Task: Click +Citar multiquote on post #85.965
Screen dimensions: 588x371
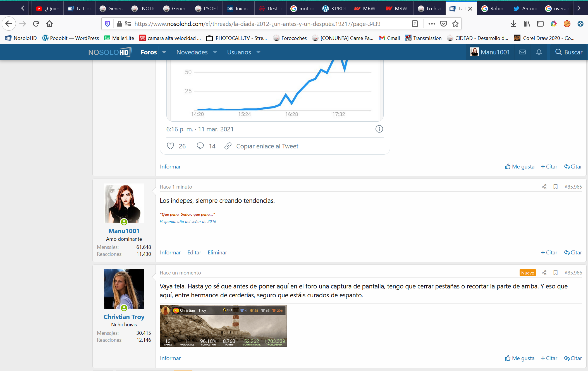Action: [x=549, y=252]
